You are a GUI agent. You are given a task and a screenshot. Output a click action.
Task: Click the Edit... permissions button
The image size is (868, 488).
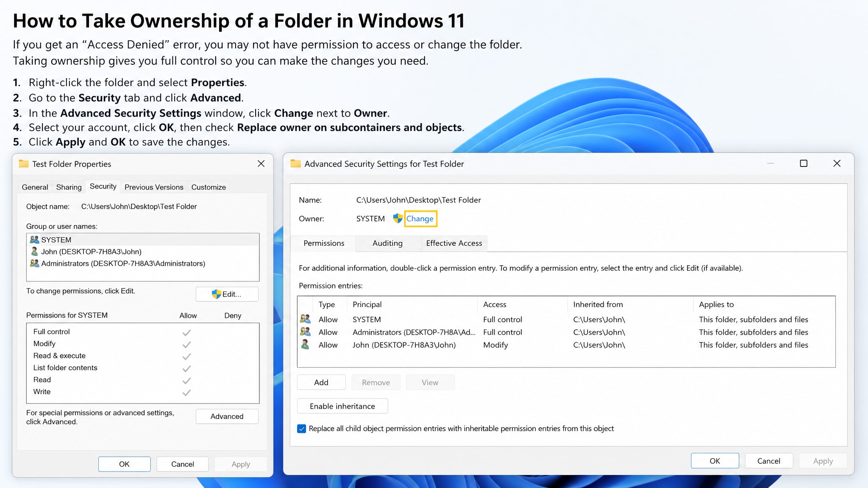[227, 294]
